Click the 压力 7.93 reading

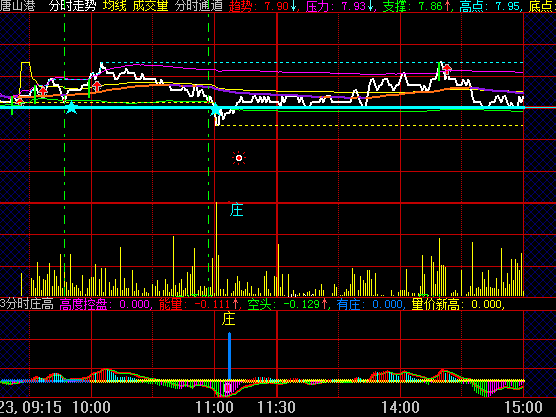[x=340, y=6]
